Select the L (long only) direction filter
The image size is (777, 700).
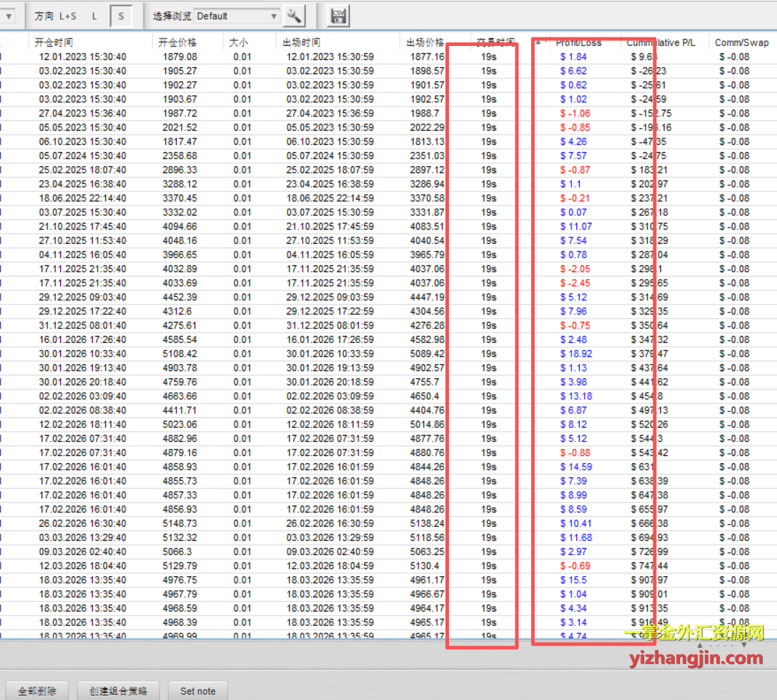pos(94,16)
